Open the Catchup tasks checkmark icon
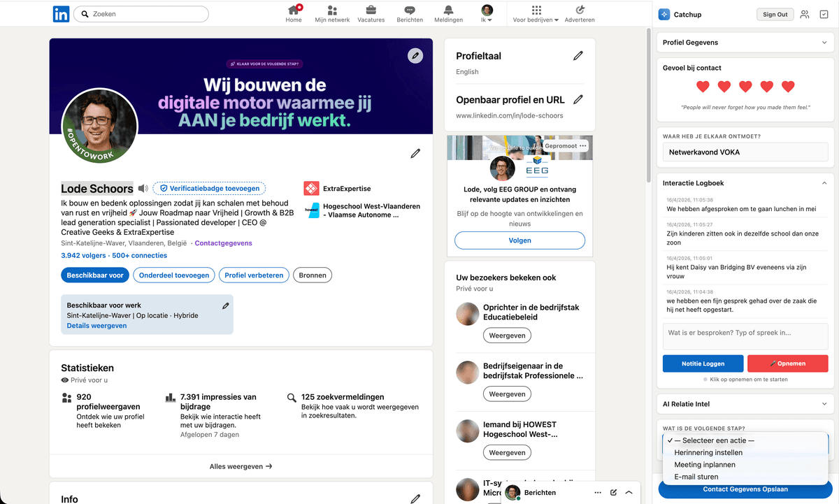The image size is (839, 504). coord(824,14)
